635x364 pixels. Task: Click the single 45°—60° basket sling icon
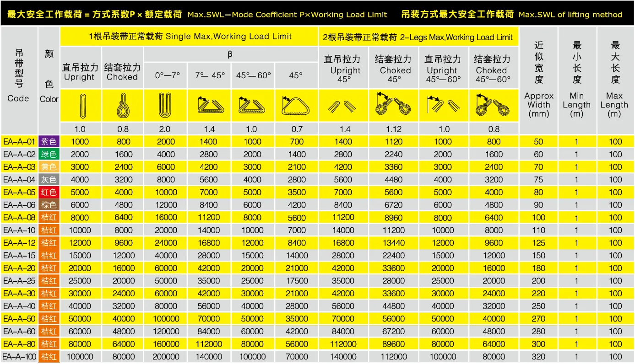coord(252,106)
